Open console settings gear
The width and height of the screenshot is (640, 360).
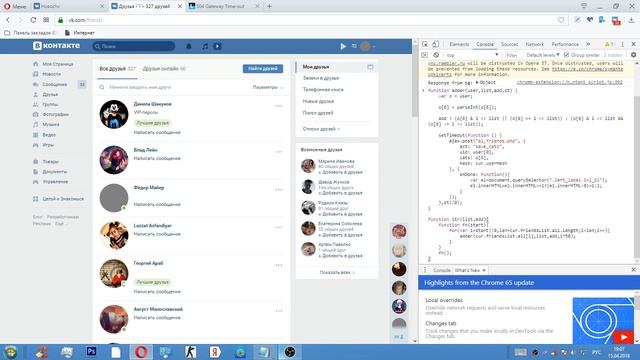pyautogui.click(x=633, y=55)
